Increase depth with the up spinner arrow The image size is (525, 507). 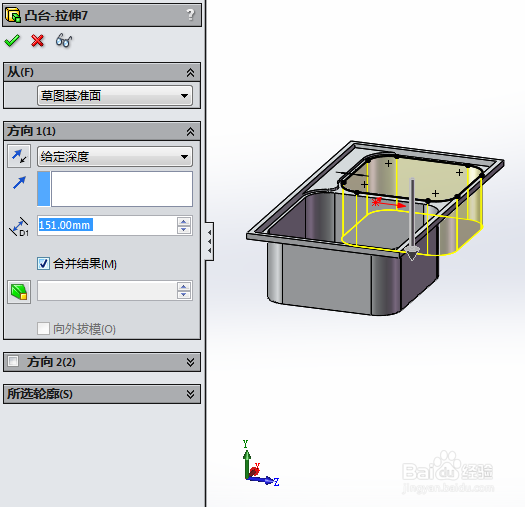tap(184, 221)
